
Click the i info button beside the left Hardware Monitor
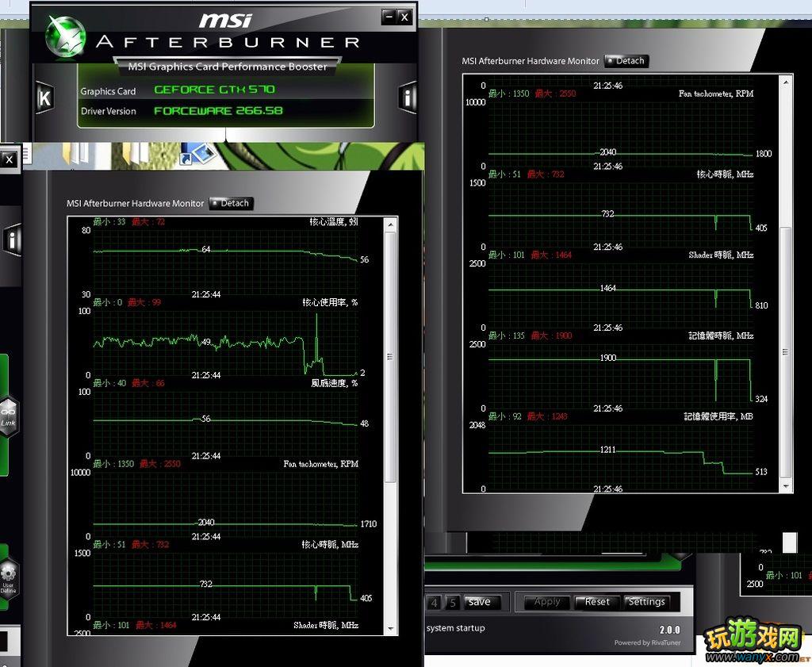point(13,240)
